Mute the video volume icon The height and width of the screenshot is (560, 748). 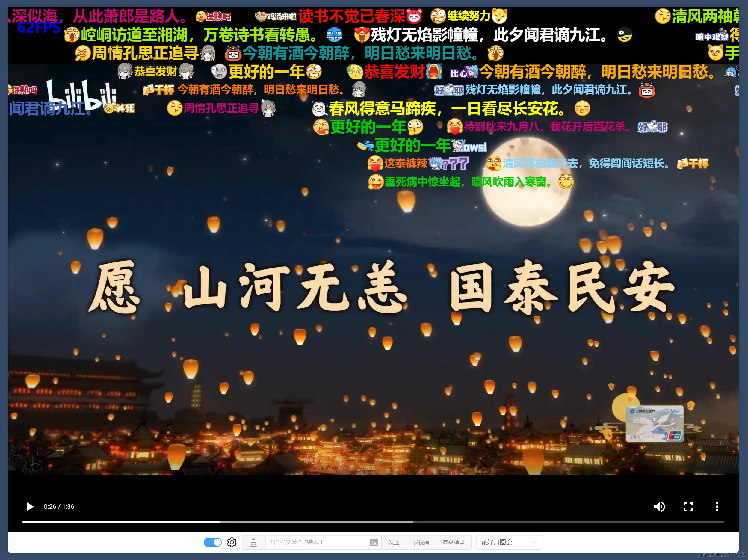pos(659,507)
